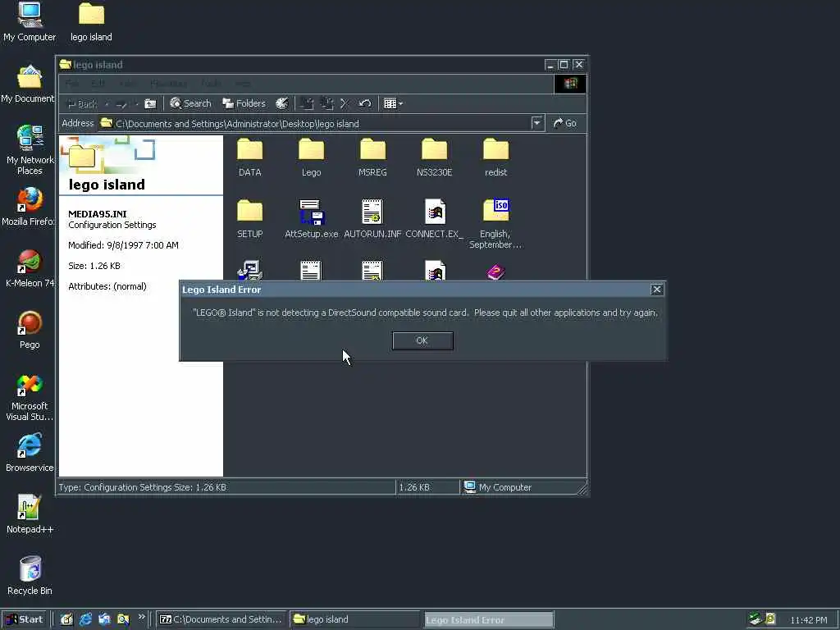Select the MSREG folder
Viewport: 840px width, 630px height.
pyautogui.click(x=372, y=157)
